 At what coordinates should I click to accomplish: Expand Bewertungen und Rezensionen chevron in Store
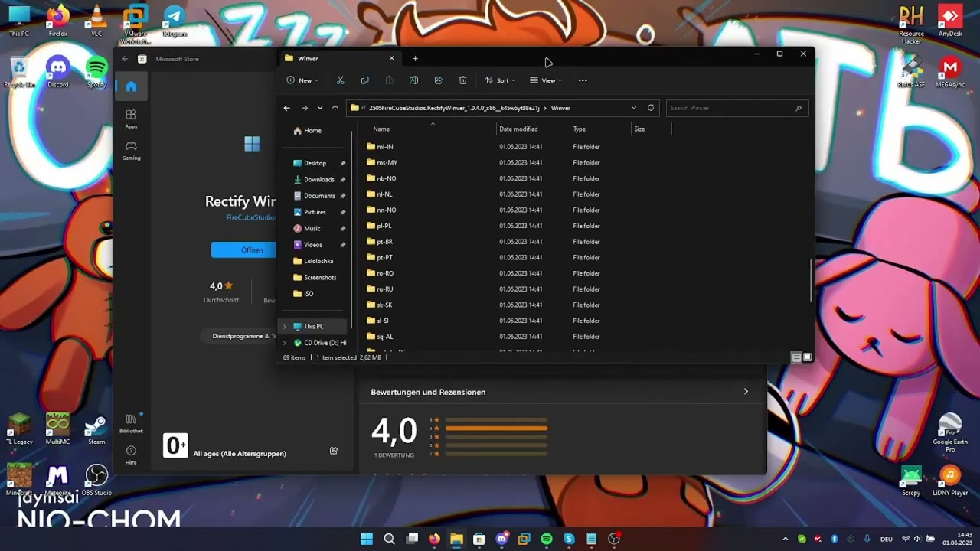(x=746, y=392)
